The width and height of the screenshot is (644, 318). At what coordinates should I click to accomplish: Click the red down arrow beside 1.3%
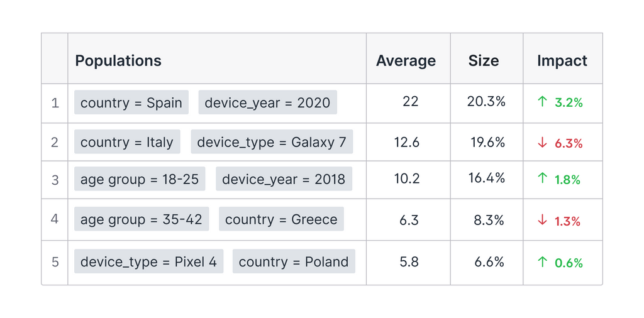pos(543,221)
